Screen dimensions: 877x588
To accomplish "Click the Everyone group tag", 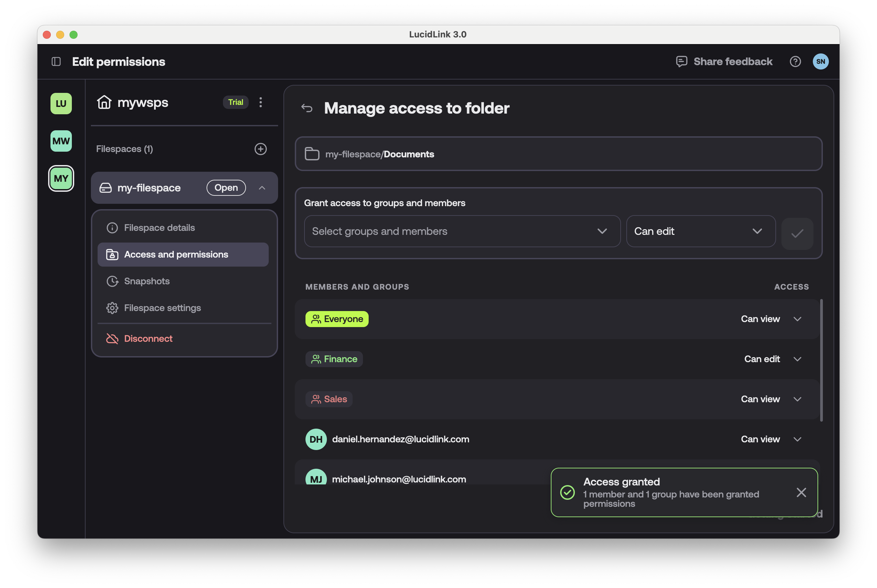I will tap(337, 319).
